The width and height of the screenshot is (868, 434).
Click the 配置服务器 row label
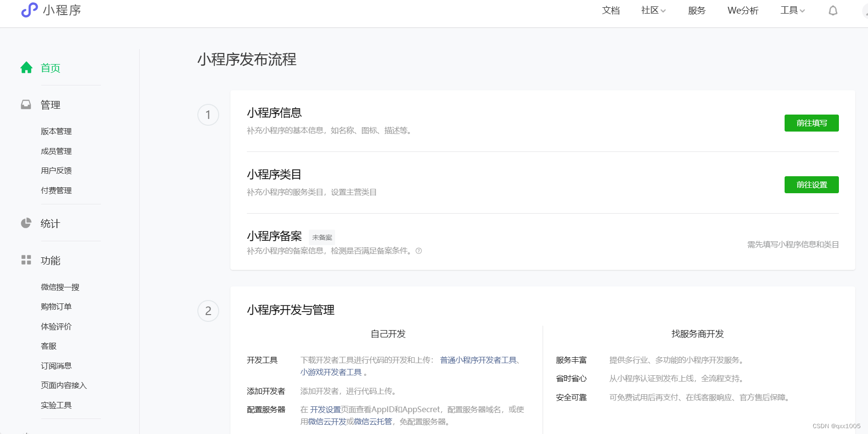266,409
